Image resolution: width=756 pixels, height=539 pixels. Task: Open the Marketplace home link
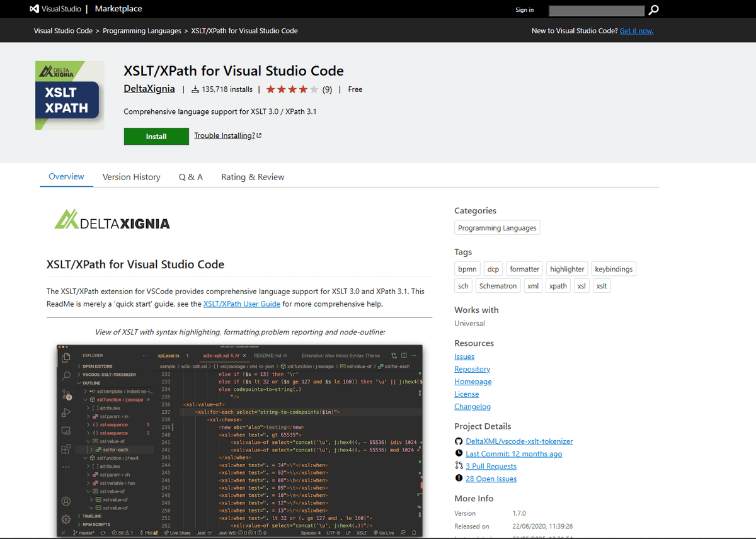coord(118,9)
